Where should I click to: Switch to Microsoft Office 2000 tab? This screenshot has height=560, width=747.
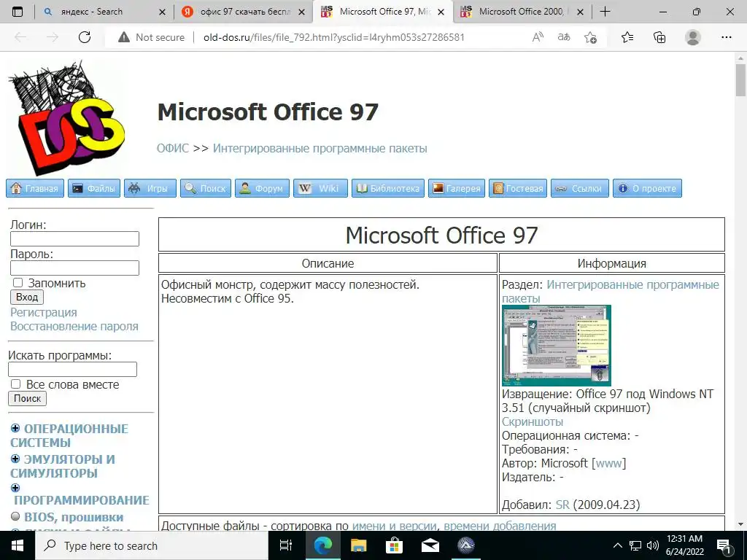click(520, 12)
